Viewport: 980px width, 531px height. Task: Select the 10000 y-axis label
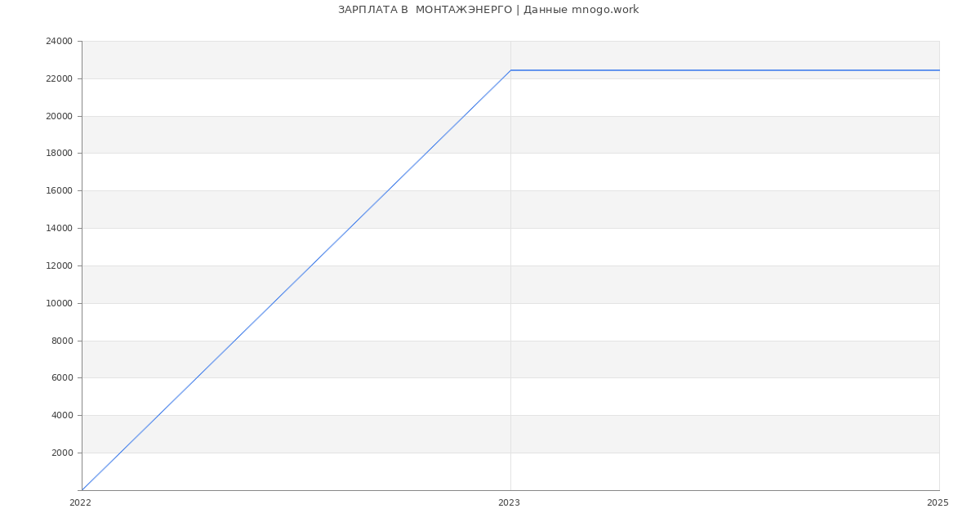59,304
